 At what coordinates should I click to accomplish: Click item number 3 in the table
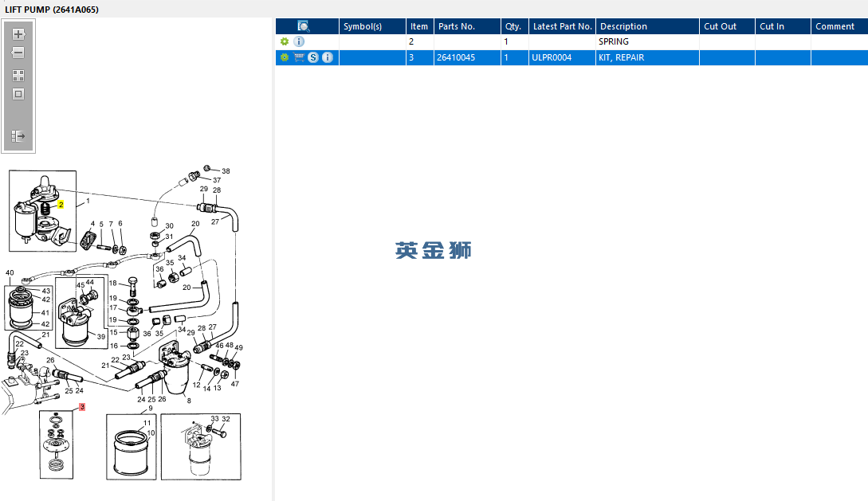click(411, 57)
